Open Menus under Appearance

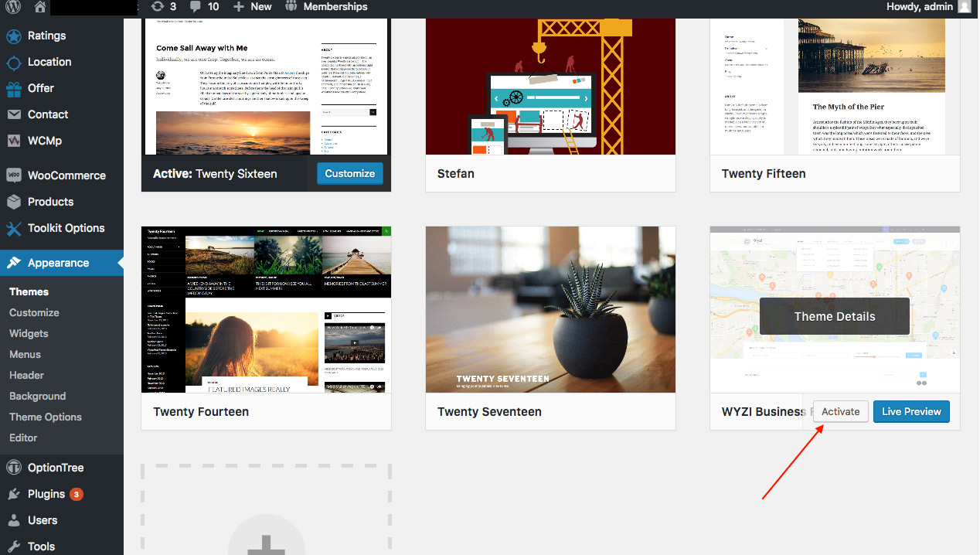[25, 354]
